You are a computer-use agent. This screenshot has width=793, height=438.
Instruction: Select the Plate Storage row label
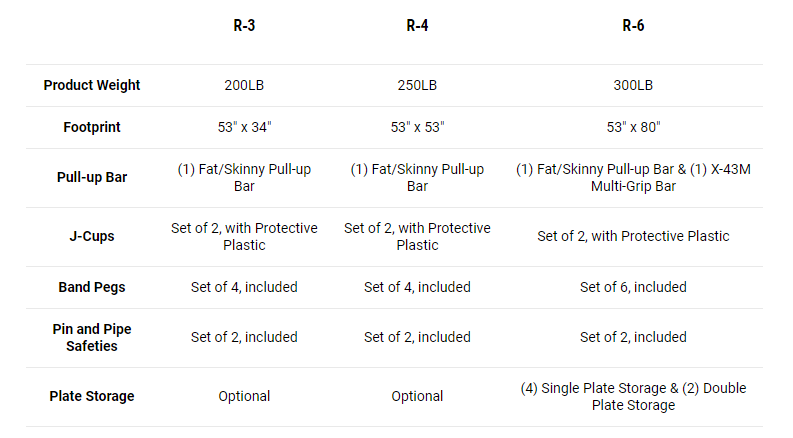tap(92, 396)
